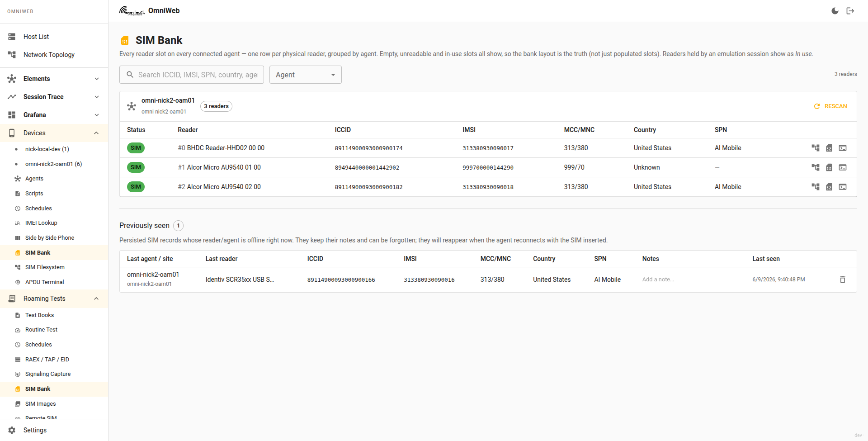Screen dimensions: 868x441
Task: Click SIM card icon for reader #2 Alcor Micro
Action: tap(829, 187)
